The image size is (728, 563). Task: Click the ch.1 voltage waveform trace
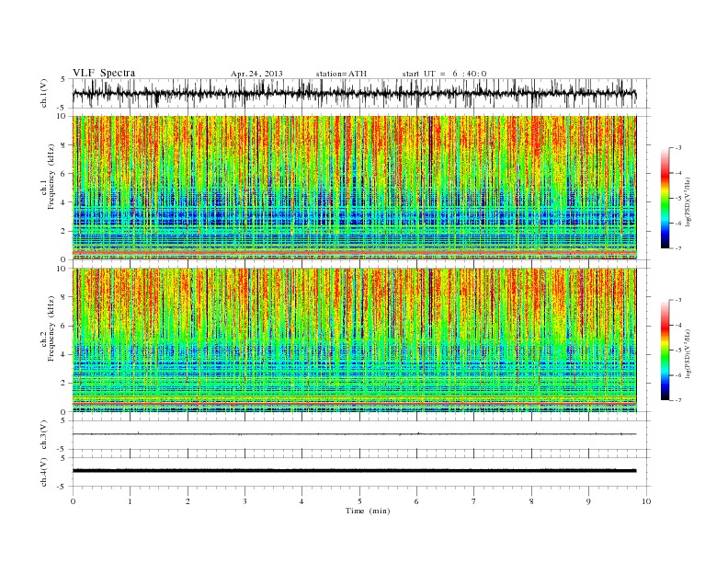354,94
